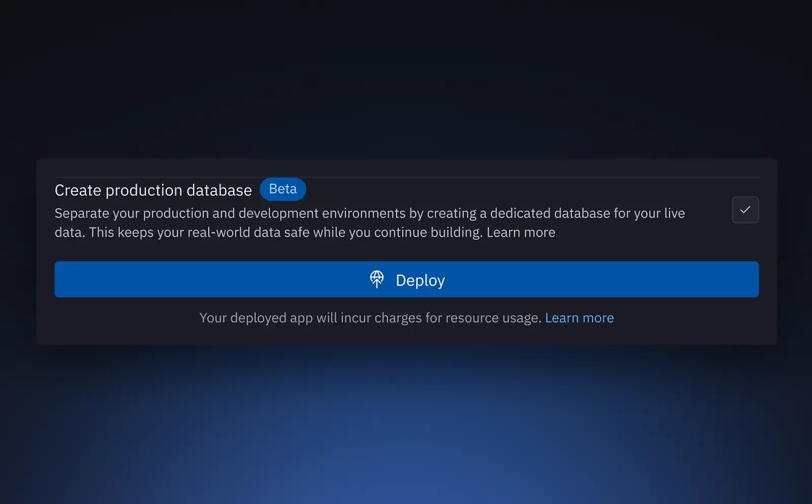Open the blue Learn more link about charges
Viewport: 812px width, 504px height.
pyautogui.click(x=579, y=318)
